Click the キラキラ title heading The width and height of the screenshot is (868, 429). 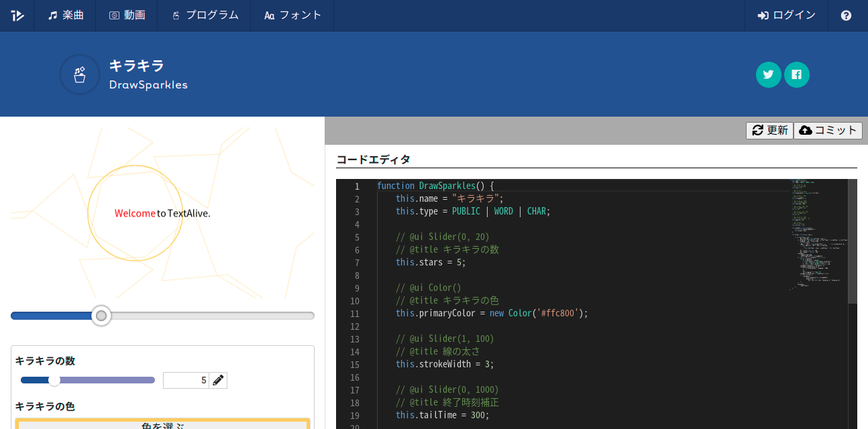coord(137,66)
